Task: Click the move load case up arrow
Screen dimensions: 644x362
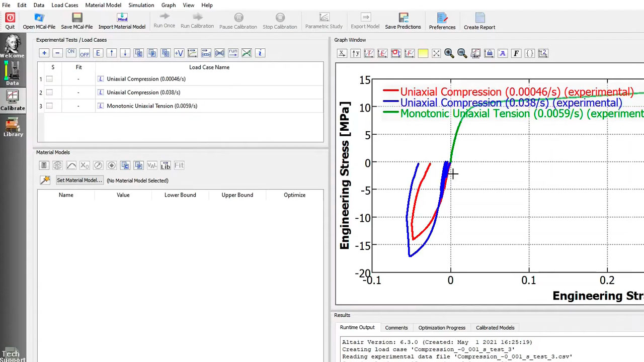Action: click(x=112, y=53)
